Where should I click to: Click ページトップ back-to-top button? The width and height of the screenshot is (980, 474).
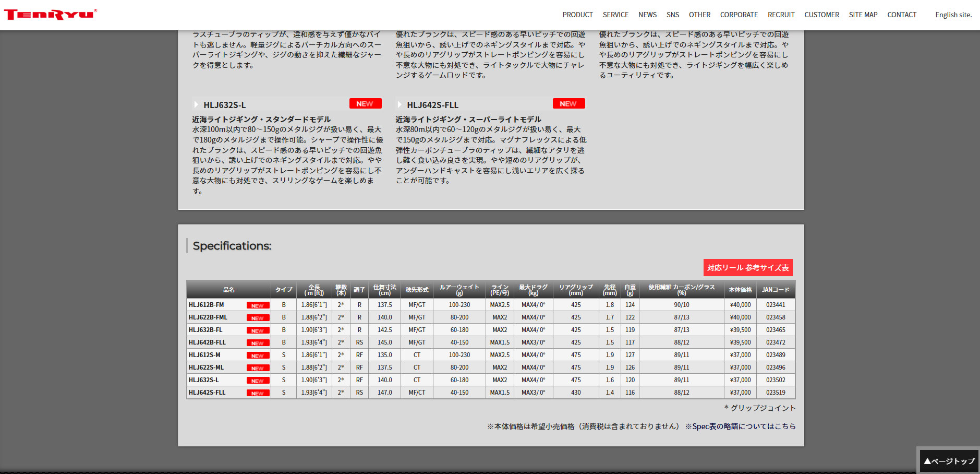click(x=949, y=461)
